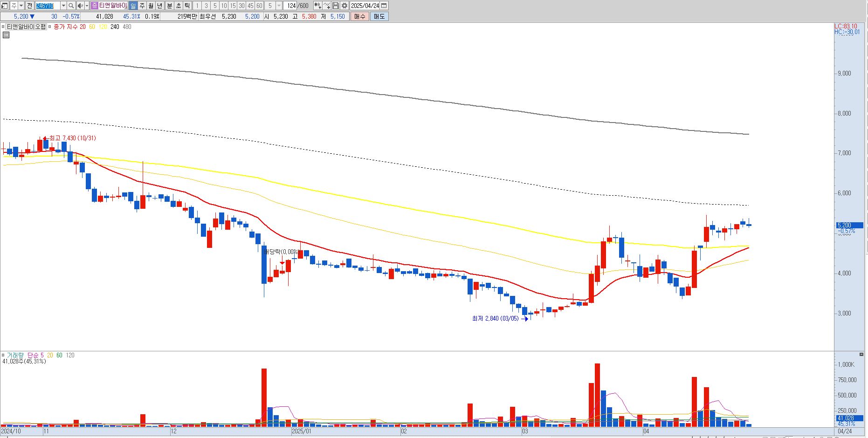The image size is (868, 438).
Task: Expand the interval dropdown after the 5 field
Action: click(279, 6)
